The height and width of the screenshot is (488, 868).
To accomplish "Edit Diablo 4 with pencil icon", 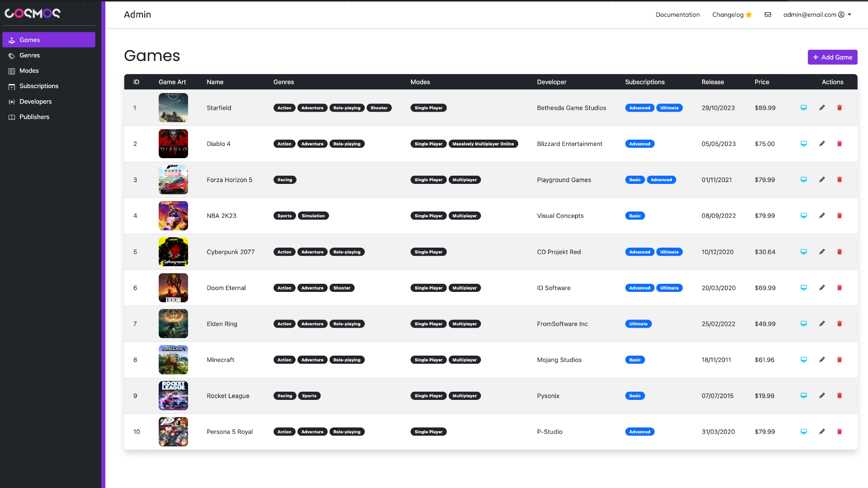I will point(822,144).
